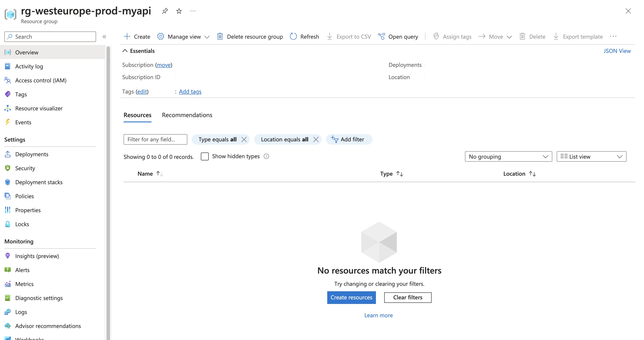The height and width of the screenshot is (340, 644).
Task: Open Access control (IAM) settings
Action: pos(41,80)
